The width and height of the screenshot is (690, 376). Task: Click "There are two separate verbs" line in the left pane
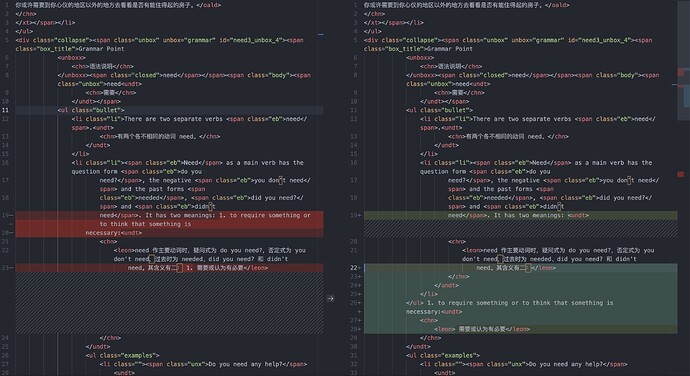point(189,119)
